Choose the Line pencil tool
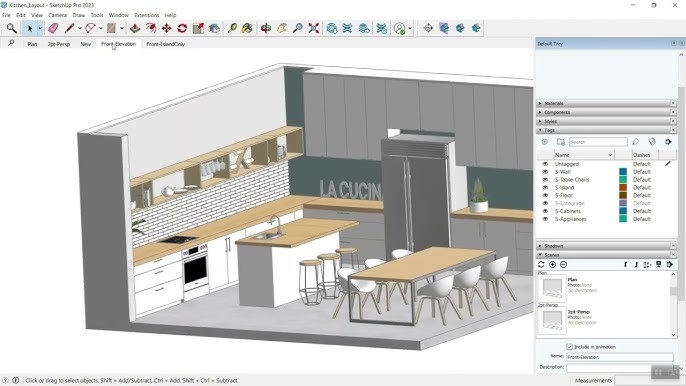Viewport: 686px width, 386px height. coord(69,28)
